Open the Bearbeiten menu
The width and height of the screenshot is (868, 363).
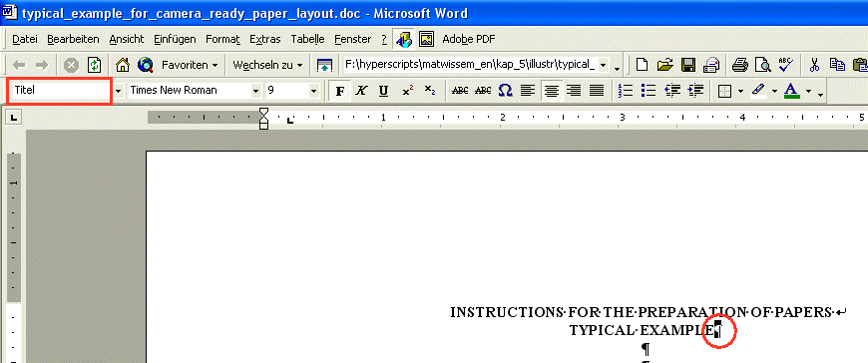click(x=73, y=39)
